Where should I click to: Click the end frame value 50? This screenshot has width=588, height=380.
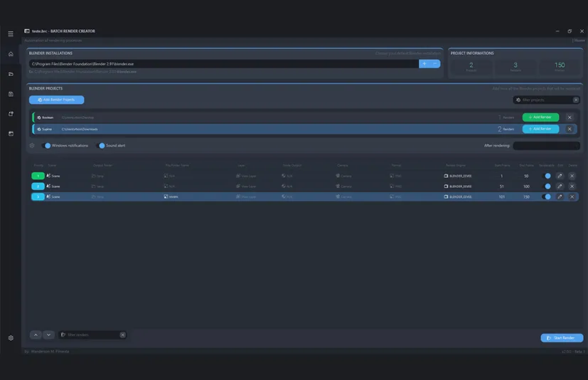coord(526,176)
